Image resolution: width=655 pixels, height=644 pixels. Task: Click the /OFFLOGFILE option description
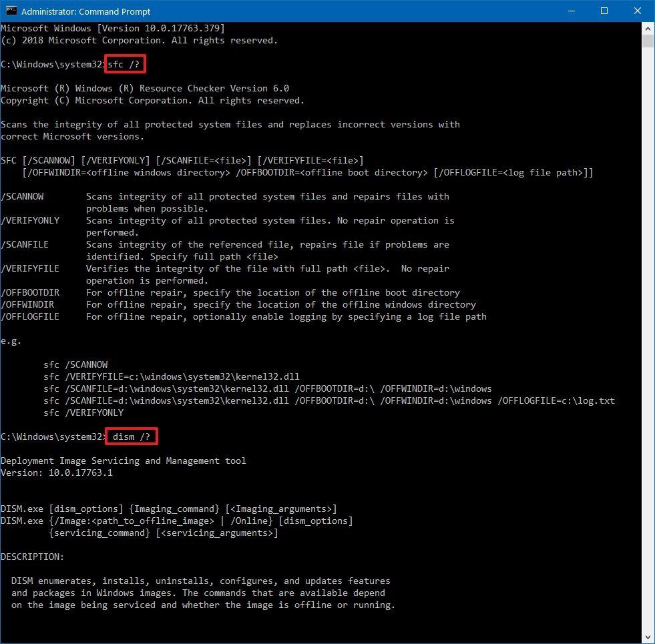[283, 316]
